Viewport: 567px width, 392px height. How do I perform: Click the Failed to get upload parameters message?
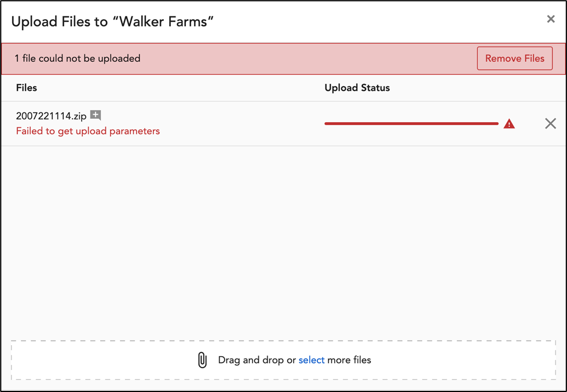[x=88, y=131]
